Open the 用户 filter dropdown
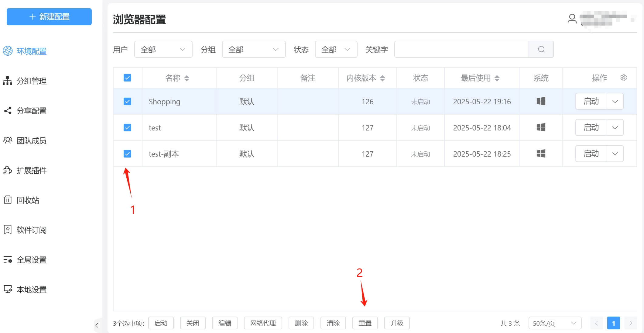This screenshot has height=333, width=644. (x=163, y=49)
